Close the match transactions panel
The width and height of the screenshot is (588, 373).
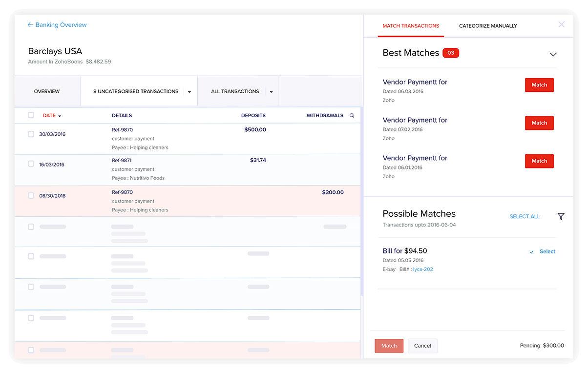561,24
